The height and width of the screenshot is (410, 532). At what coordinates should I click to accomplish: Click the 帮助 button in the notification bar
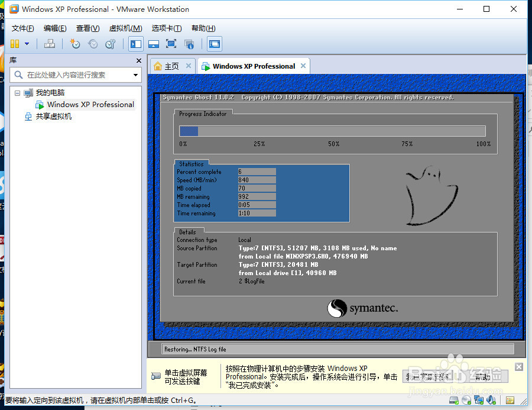[x=483, y=376]
